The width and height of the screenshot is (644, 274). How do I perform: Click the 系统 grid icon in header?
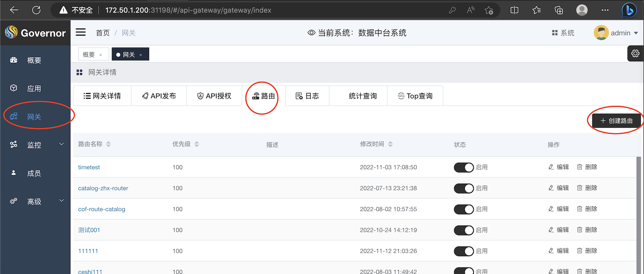click(555, 33)
